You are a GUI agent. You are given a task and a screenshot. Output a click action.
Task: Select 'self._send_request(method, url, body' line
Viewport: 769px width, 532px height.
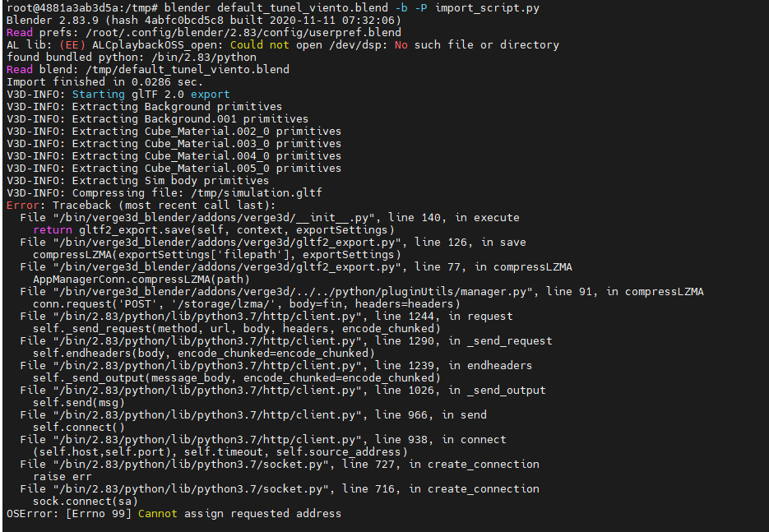tap(237, 329)
